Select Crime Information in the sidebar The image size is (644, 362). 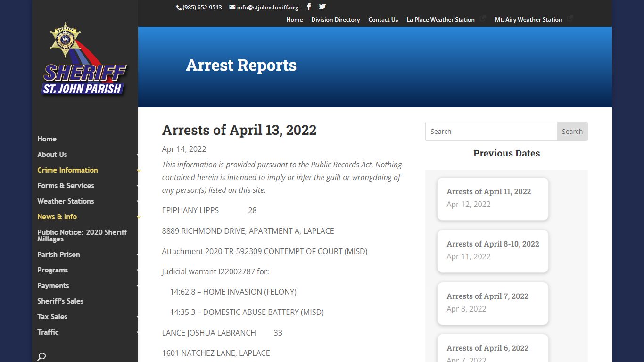click(x=68, y=170)
